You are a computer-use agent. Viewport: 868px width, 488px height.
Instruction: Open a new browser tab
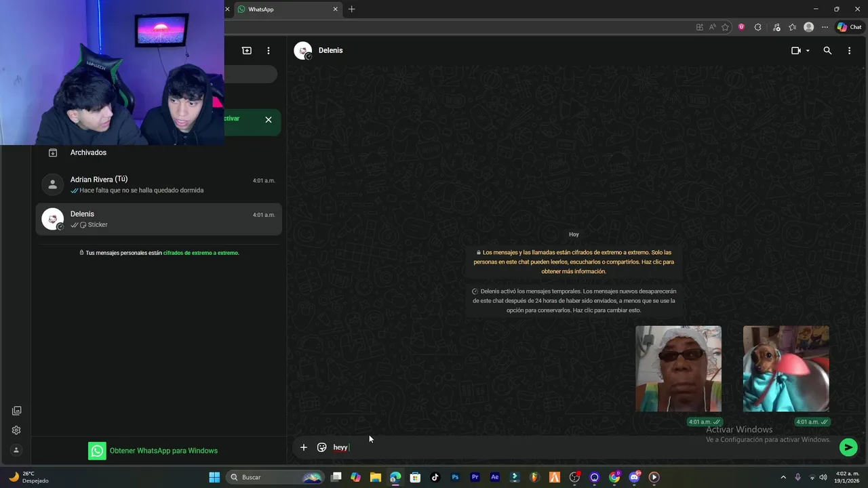click(x=351, y=9)
